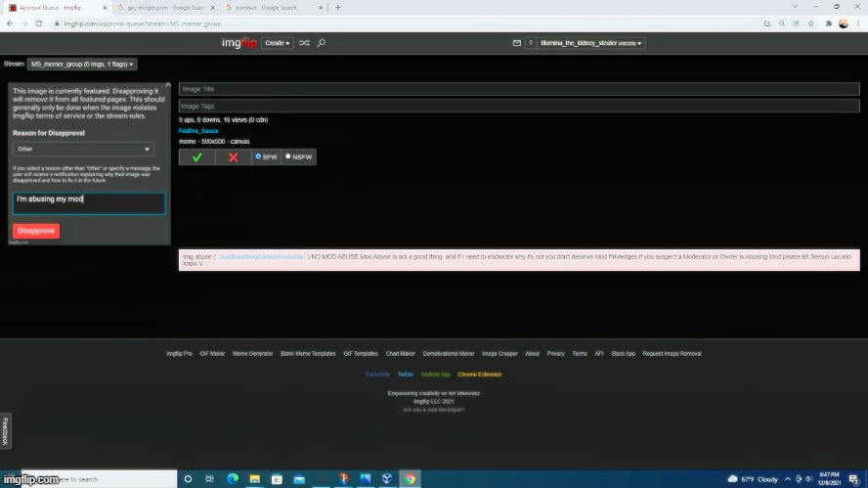Open Chrome from the Windows taskbar
The height and width of the screenshot is (488, 868).
[411, 479]
